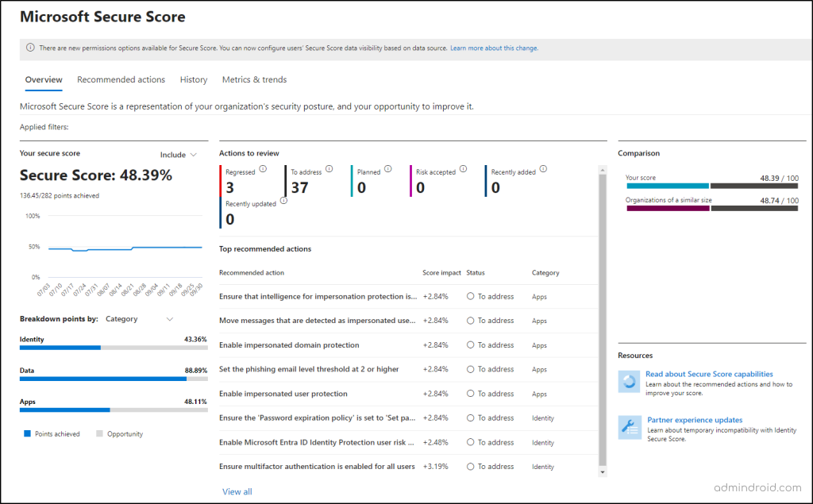This screenshot has height=504, width=813.
Task: Click the Partner experience updates wrench icon
Action: [x=630, y=427]
